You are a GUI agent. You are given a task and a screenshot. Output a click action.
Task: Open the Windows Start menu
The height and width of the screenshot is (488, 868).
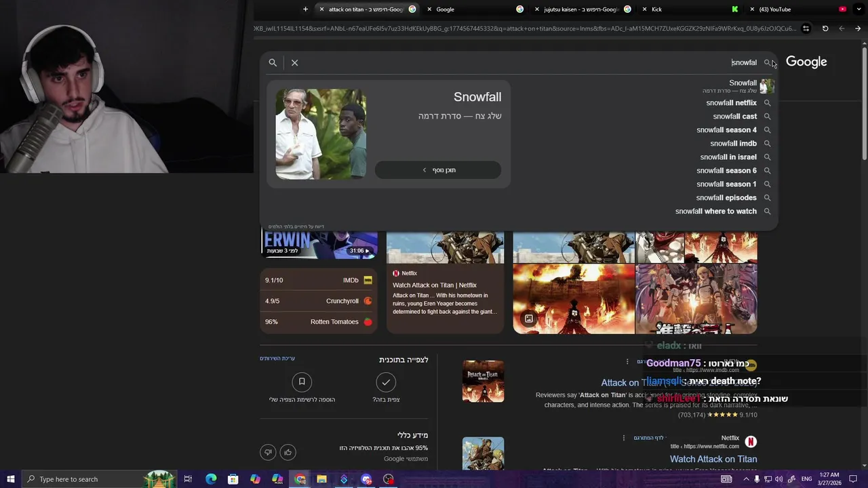point(10,479)
